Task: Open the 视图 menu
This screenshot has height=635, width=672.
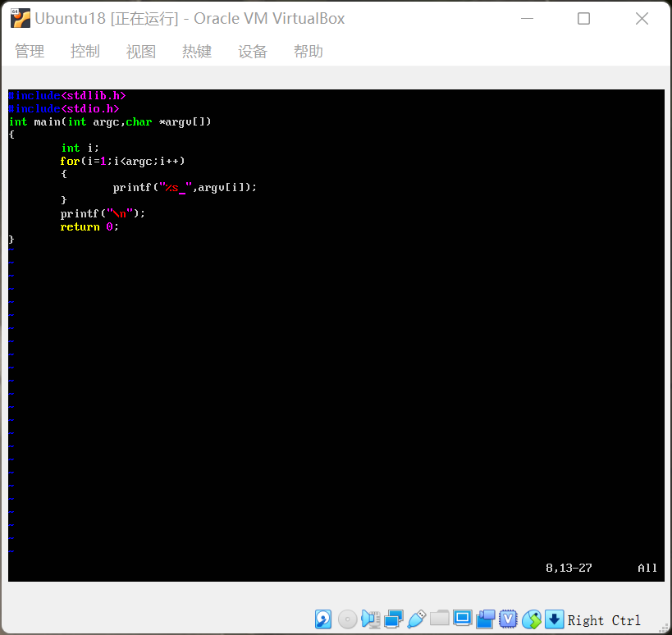Action: pyautogui.click(x=141, y=51)
